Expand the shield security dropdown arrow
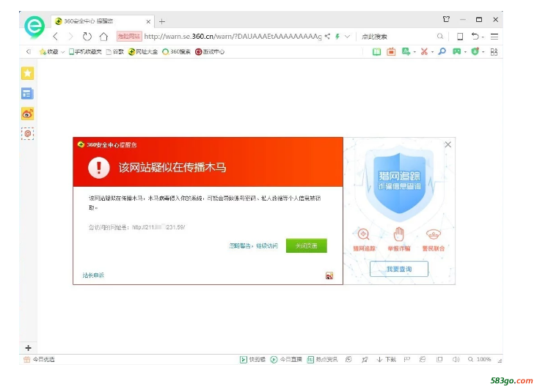The width and height of the screenshot is (537, 392). coord(483,52)
